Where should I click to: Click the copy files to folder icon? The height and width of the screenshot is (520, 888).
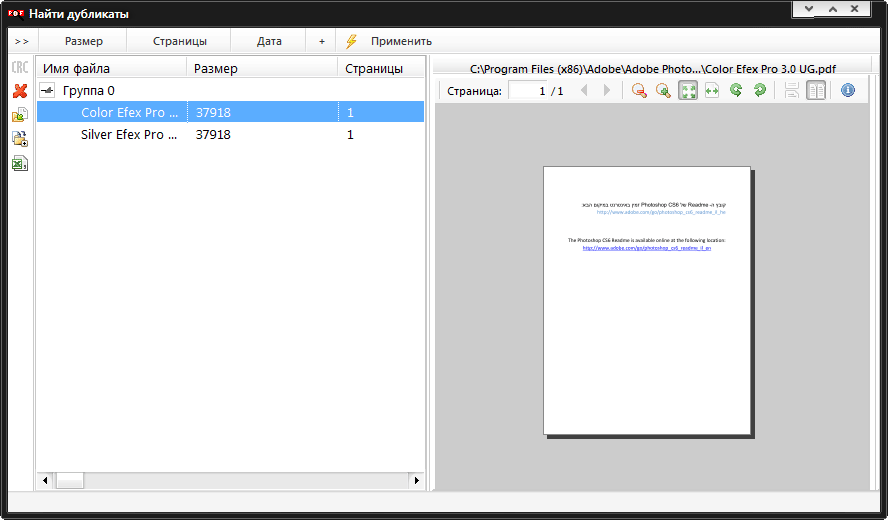tap(20, 139)
